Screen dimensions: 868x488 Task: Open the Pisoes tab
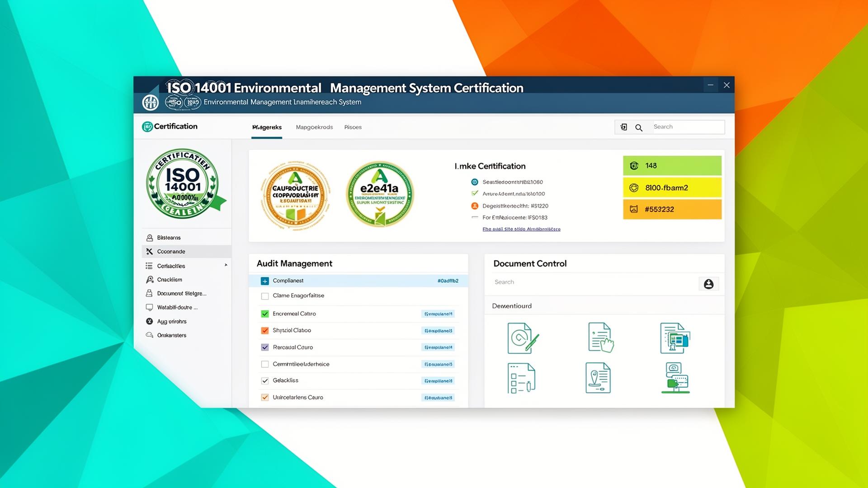click(x=353, y=127)
